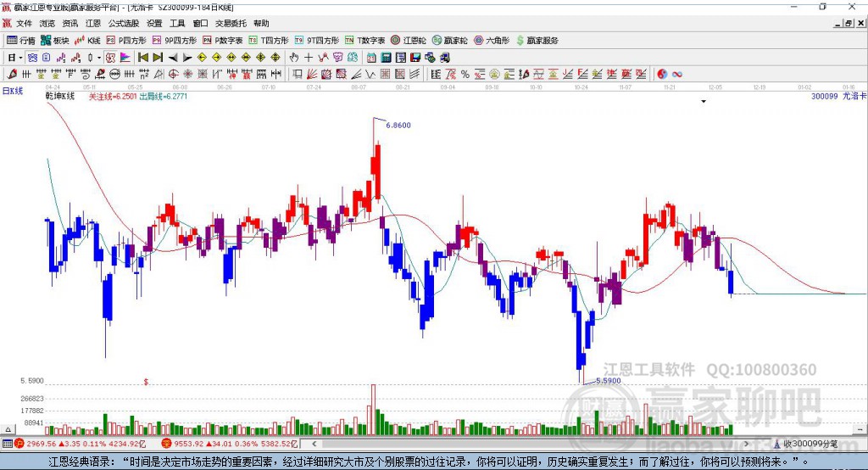
Task: Click the red save disk icon
Action: [x=415, y=58]
